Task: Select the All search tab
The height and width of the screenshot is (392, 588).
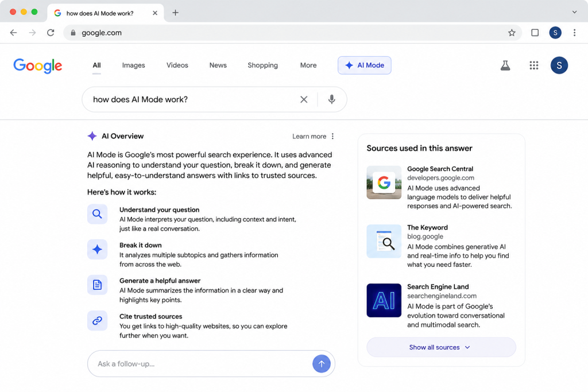Action: point(96,65)
